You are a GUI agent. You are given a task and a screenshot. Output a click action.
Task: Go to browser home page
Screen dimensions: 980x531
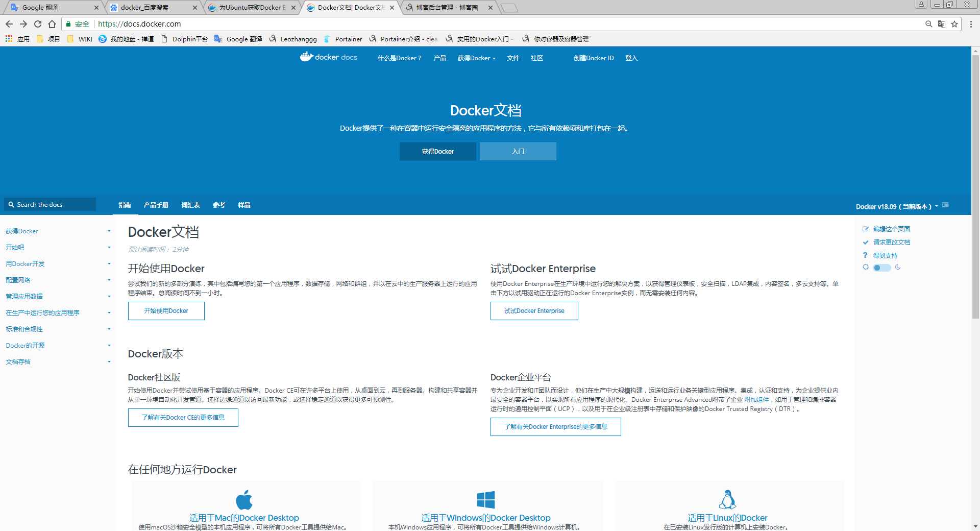coord(52,24)
